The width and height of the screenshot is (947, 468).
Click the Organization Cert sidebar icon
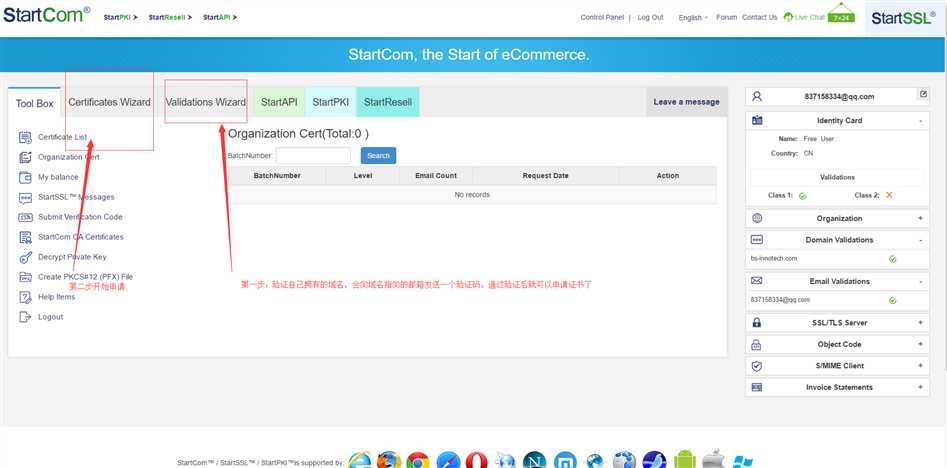coord(25,157)
